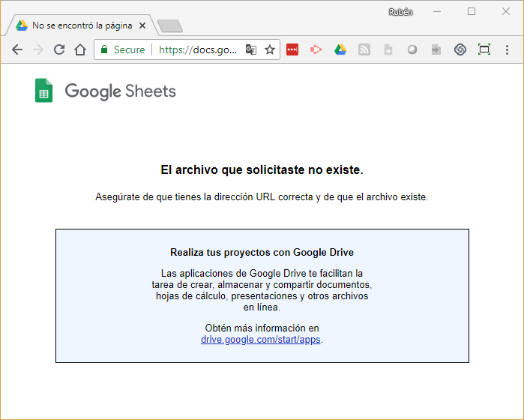Minimize the Chrome browser window
The width and height of the screenshot is (524, 420).
pyautogui.click(x=437, y=12)
